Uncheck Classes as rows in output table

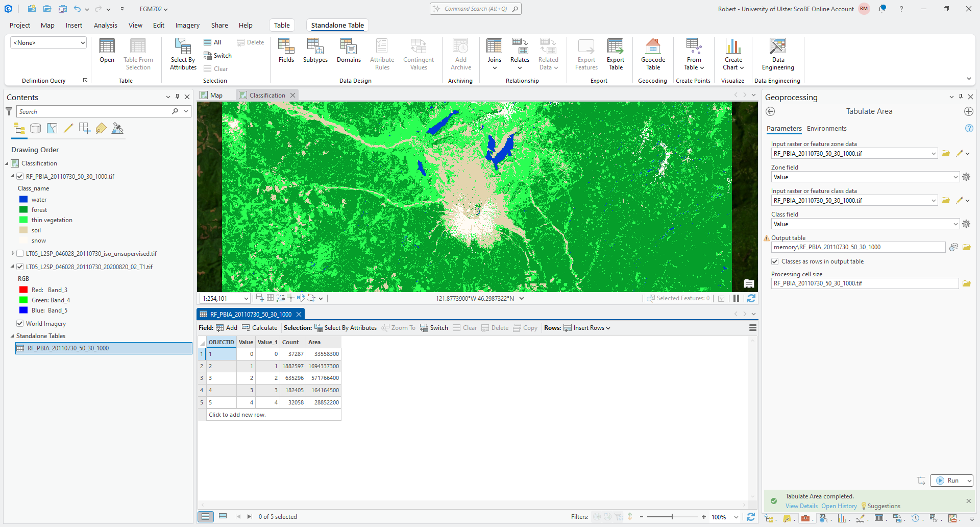pyautogui.click(x=775, y=261)
